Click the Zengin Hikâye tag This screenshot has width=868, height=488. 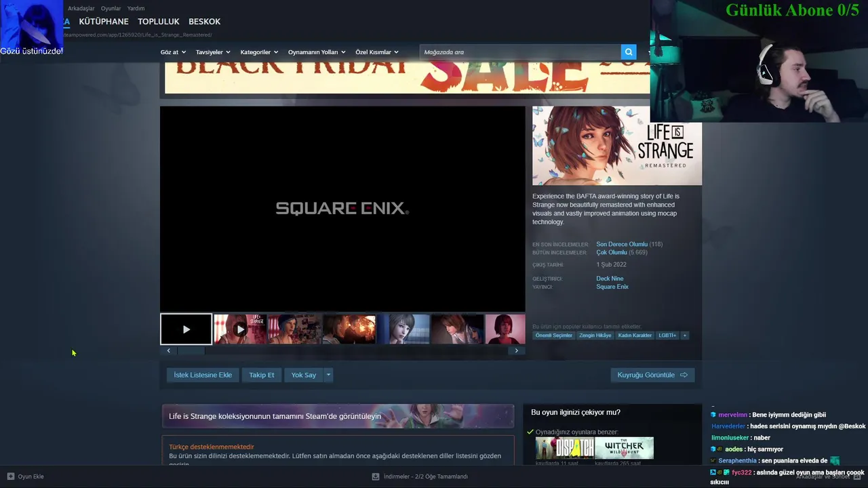coord(595,335)
